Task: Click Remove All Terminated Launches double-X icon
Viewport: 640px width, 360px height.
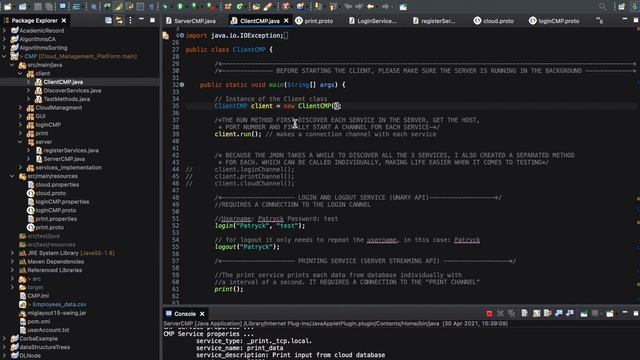Action: 511,313
